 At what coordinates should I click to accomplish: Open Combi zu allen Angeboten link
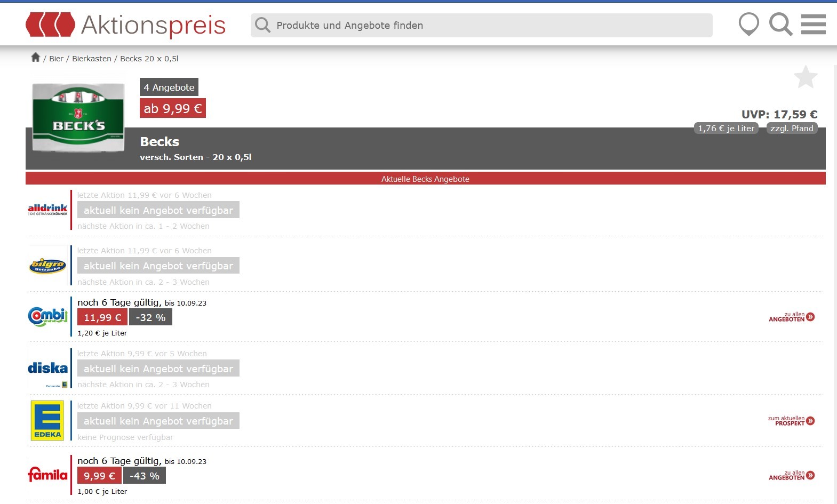click(792, 317)
